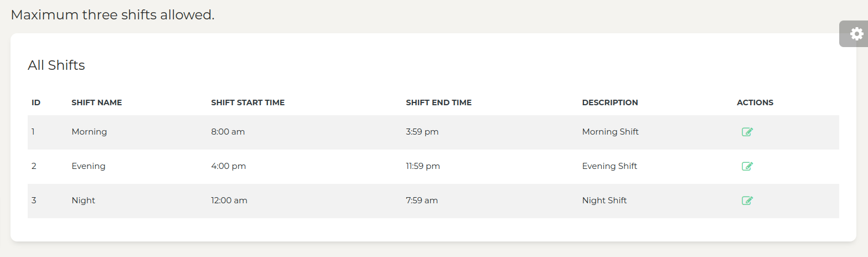Select the Morning shift name cell
This screenshot has width=868, height=257.
coord(89,132)
